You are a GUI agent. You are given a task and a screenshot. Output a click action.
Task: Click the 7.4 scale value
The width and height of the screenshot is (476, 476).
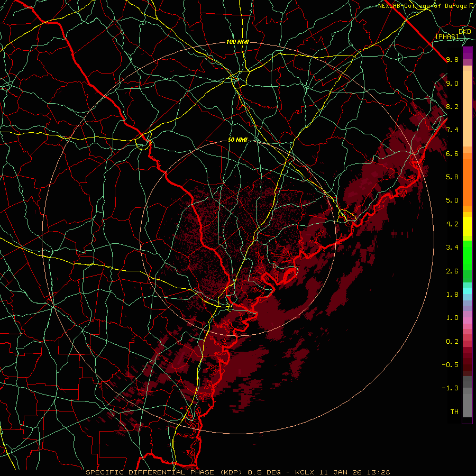point(452,130)
